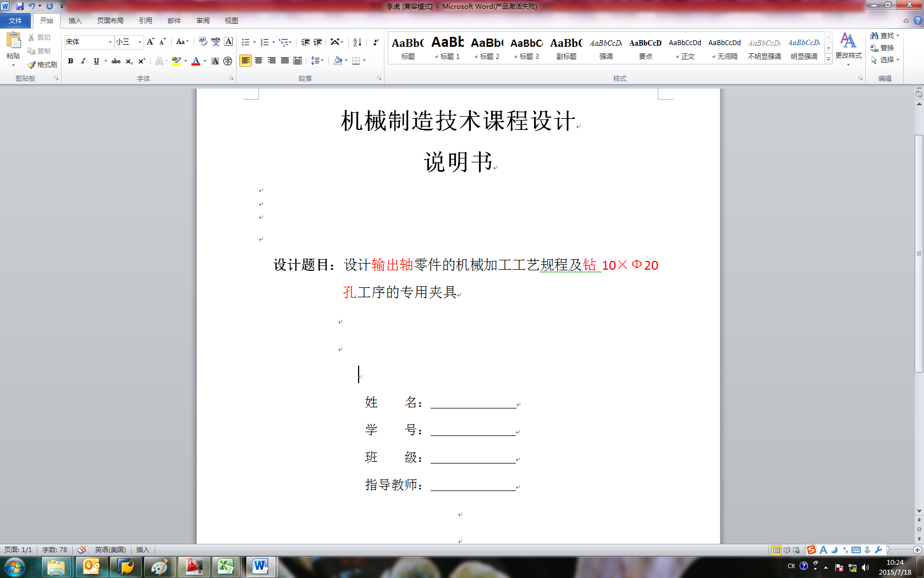Switch to the 审阅 Review tab
This screenshot has height=578, width=924.
pyautogui.click(x=203, y=21)
